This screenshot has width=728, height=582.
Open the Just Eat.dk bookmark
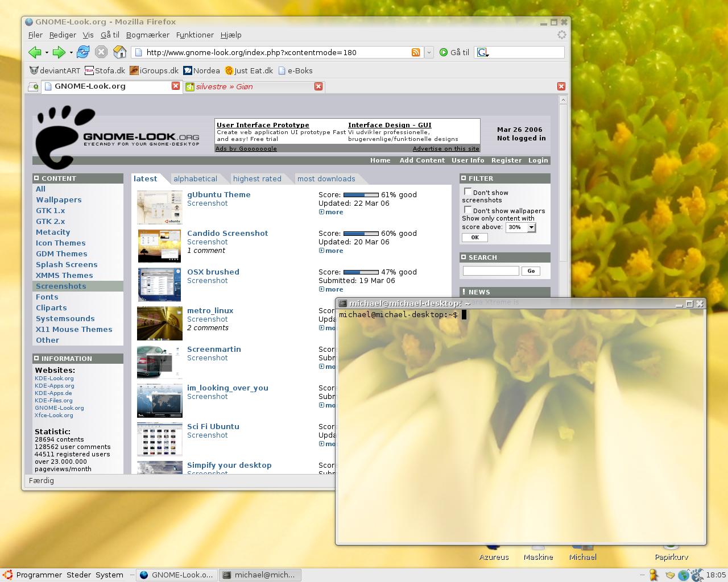(249, 70)
